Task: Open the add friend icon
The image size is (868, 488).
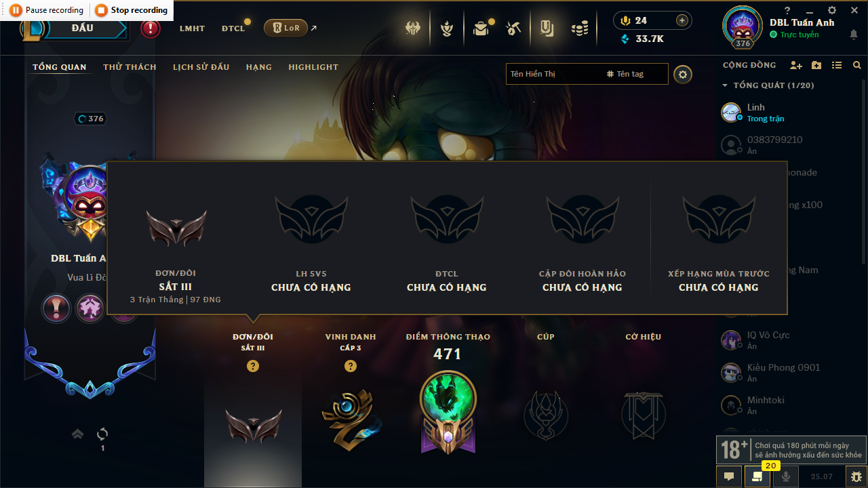Action: pyautogui.click(x=796, y=65)
